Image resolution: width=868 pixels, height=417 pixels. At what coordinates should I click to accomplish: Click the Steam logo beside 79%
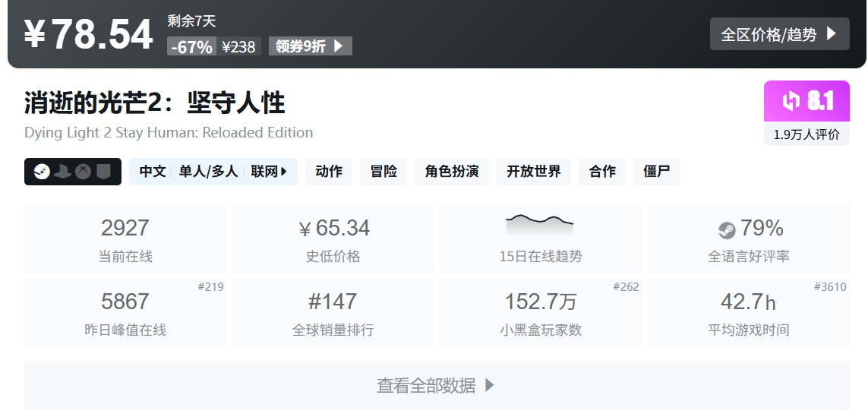[727, 229]
